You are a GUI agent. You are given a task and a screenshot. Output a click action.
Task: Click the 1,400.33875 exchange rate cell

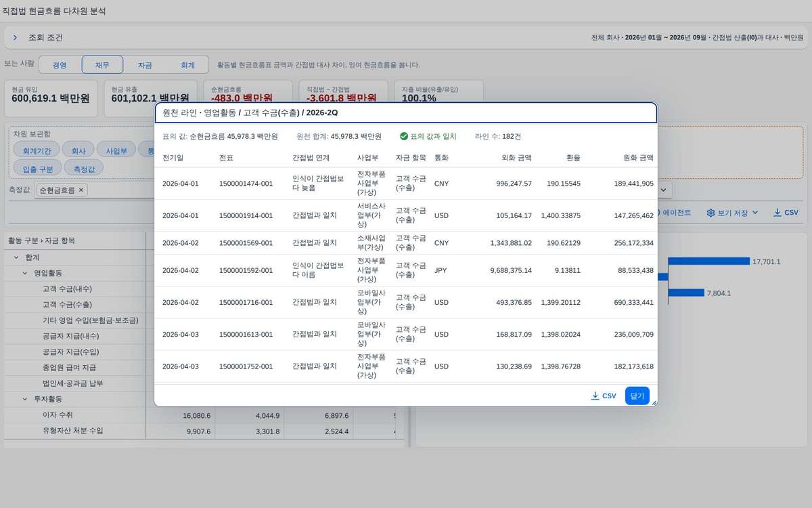click(561, 215)
